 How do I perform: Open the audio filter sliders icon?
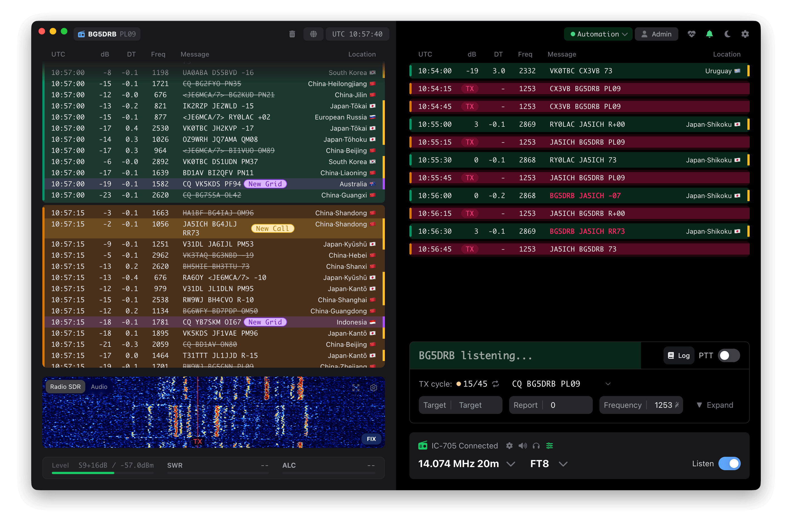pos(550,445)
